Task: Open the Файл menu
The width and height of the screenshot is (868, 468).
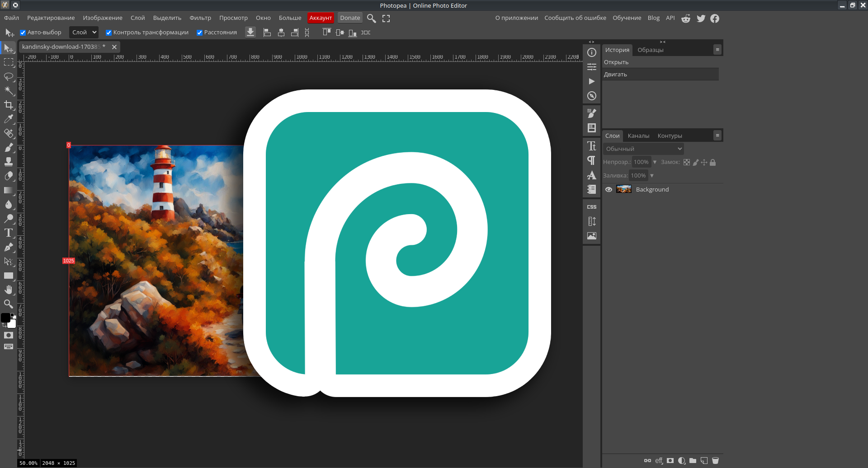Action: (x=11, y=18)
